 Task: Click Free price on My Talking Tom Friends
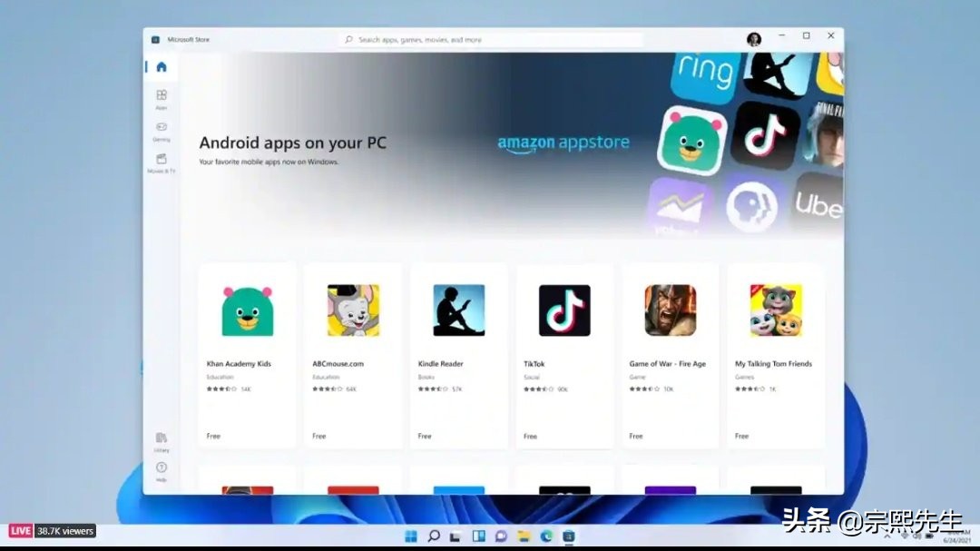coord(741,436)
